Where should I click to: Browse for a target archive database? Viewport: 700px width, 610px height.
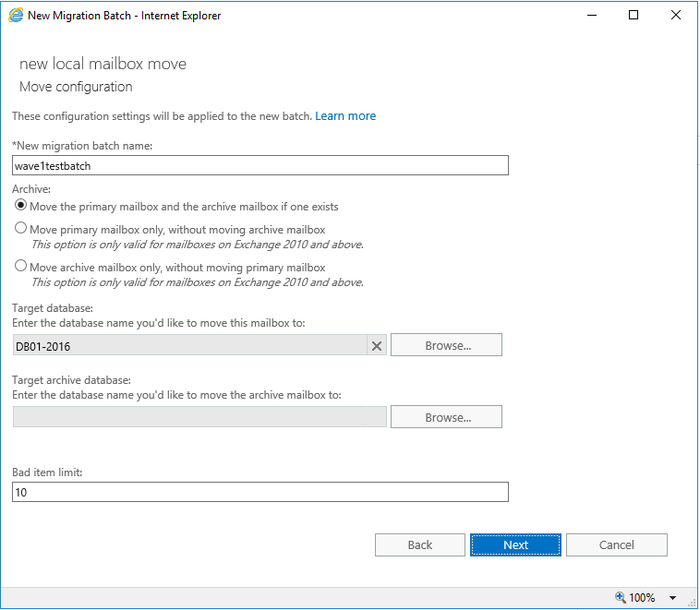click(446, 417)
